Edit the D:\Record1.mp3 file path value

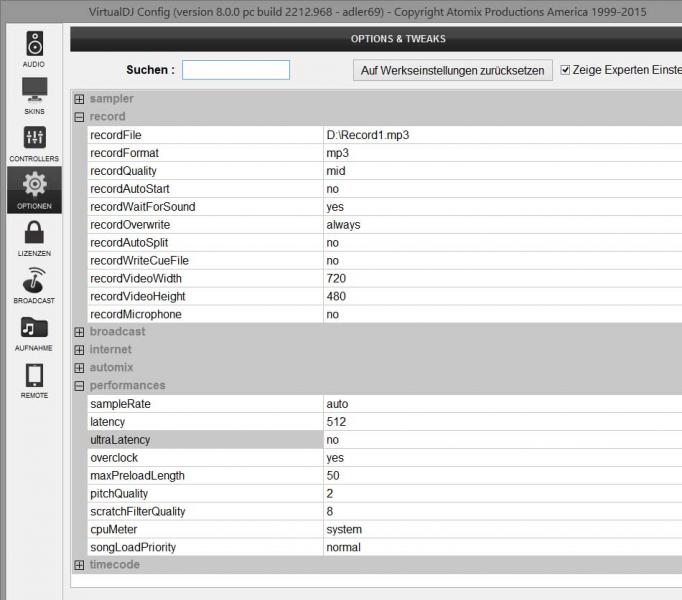(x=368, y=135)
